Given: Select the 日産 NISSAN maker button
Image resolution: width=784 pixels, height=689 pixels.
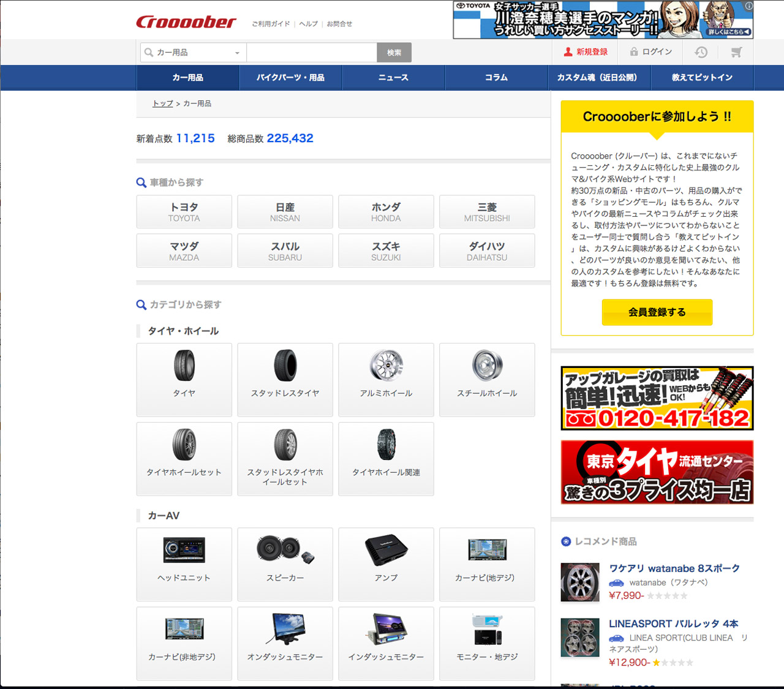Looking at the screenshot, I should point(285,212).
